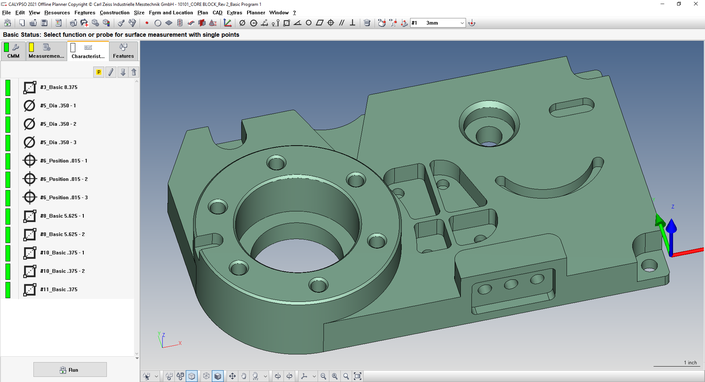705x382 pixels.
Task: Toggle green status of #10_Basic .375 - 2
Action: click(8, 271)
